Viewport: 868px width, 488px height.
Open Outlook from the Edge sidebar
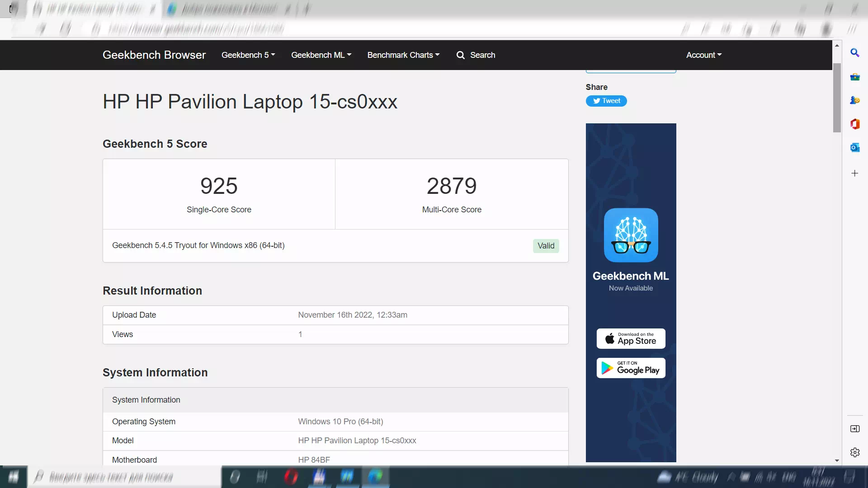855,147
